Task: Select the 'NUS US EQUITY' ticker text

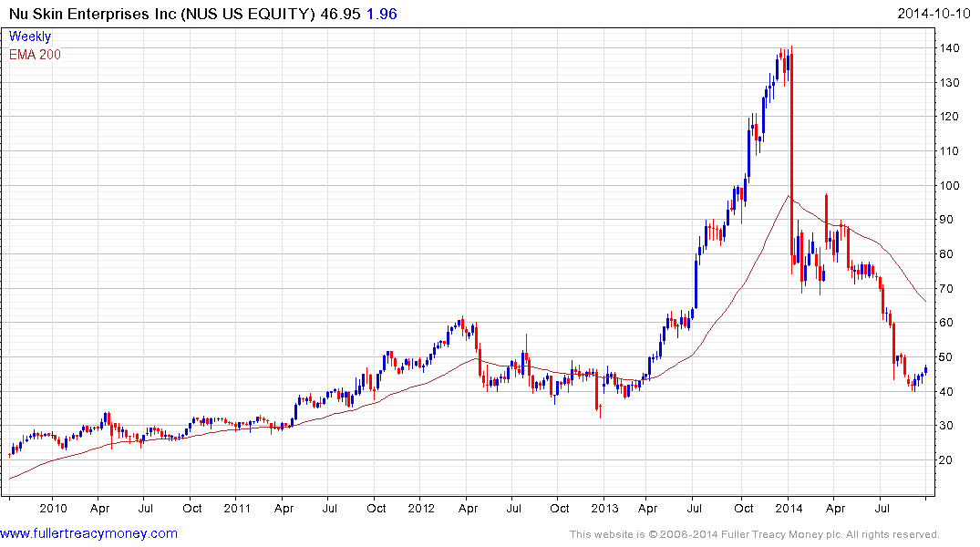Action: pos(248,14)
